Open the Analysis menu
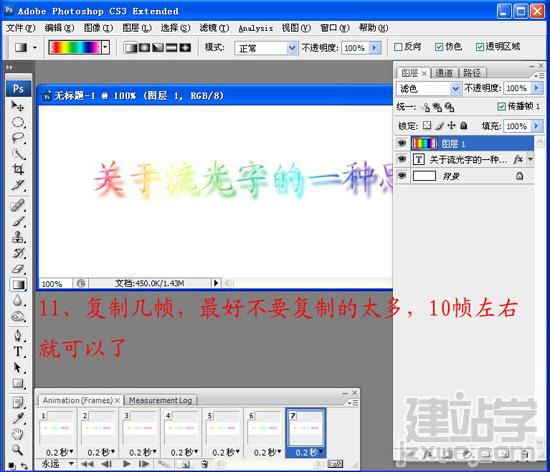Viewport: 550px width, 472px height. coord(255,28)
